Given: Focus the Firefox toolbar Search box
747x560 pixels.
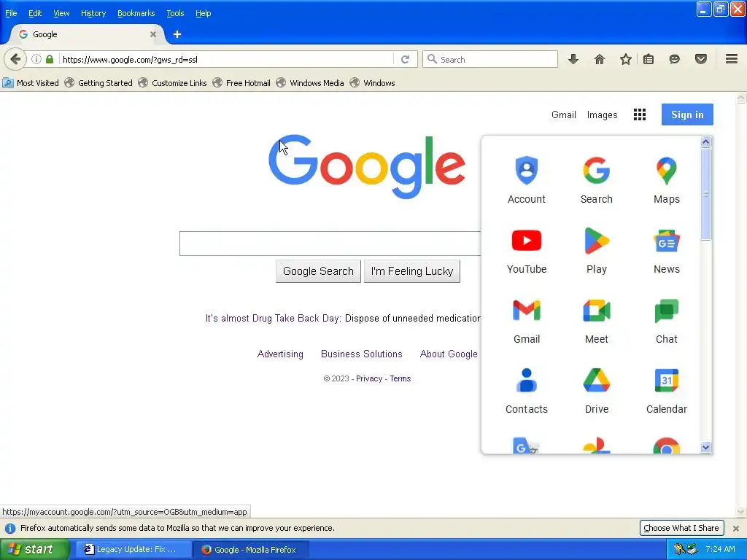Looking at the screenshot, I should (x=490, y=59).
